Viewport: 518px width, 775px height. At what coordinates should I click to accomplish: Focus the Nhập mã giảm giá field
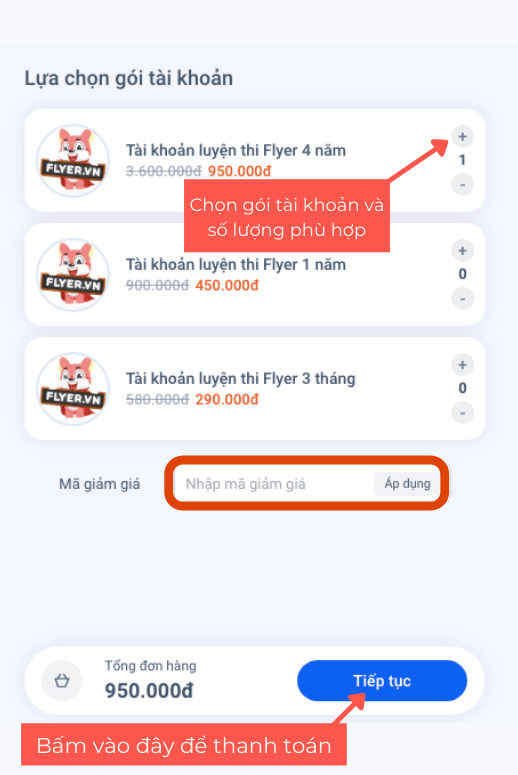click(274, 483)
